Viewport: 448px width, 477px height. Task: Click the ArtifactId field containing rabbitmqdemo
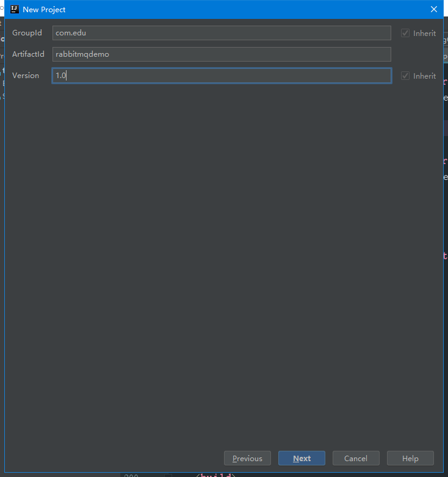[222, 54]
